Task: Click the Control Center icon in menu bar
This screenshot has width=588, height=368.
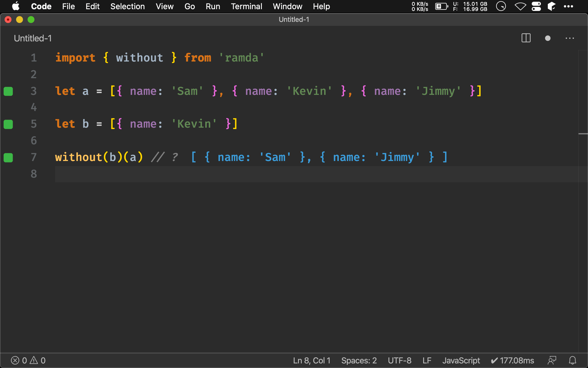Action: [536, 6]
